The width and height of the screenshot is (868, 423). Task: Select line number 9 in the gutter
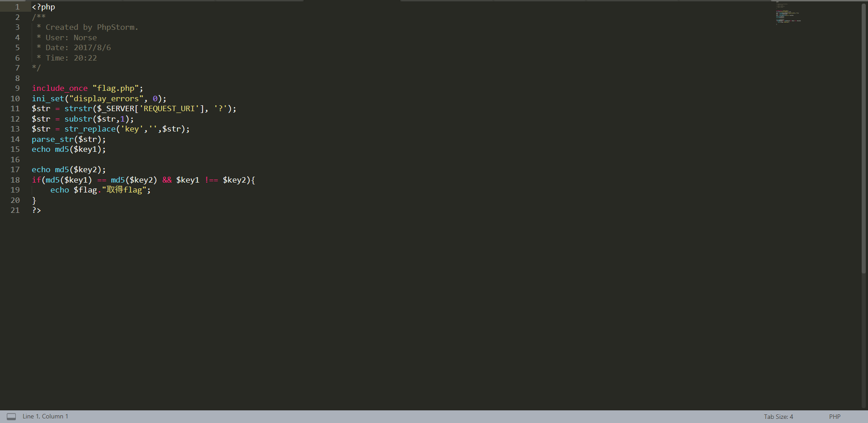coord(17,88)
